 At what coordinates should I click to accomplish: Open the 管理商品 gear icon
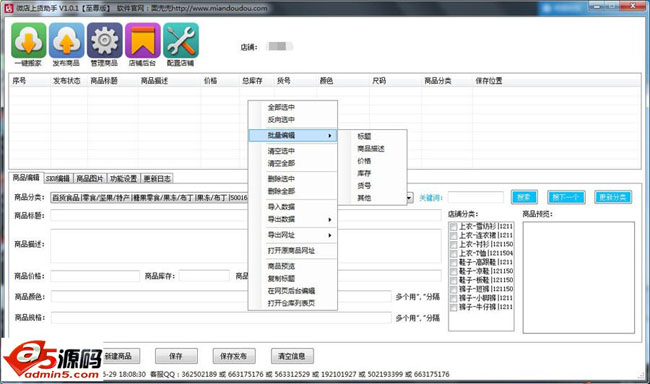[105, 40]
